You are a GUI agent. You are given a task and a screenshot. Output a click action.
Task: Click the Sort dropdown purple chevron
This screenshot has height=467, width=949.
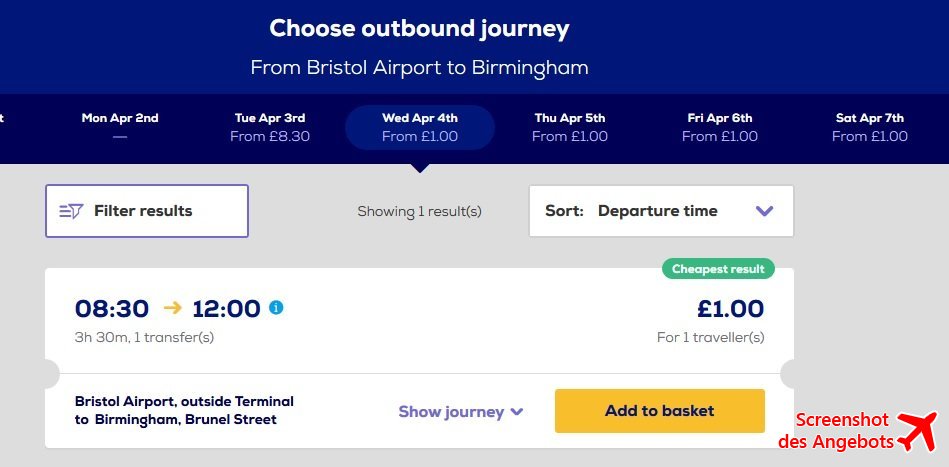coord(764,211)
